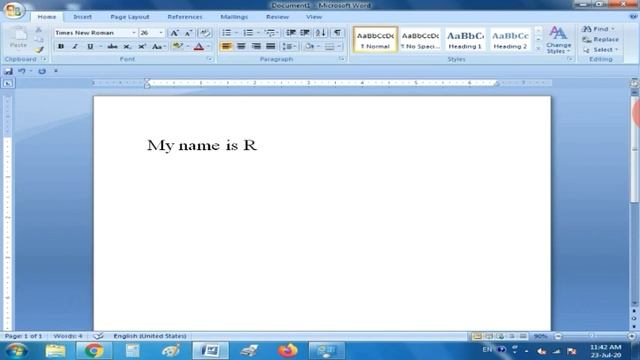
Task: Undo the last action
Action: tap(22, 71)
